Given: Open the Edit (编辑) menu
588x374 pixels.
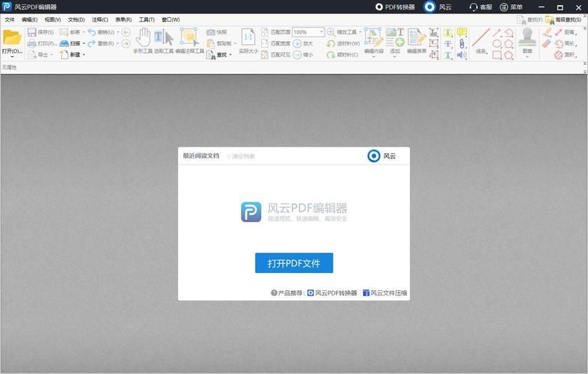Looking at the screenshot, I should point(30,19).
